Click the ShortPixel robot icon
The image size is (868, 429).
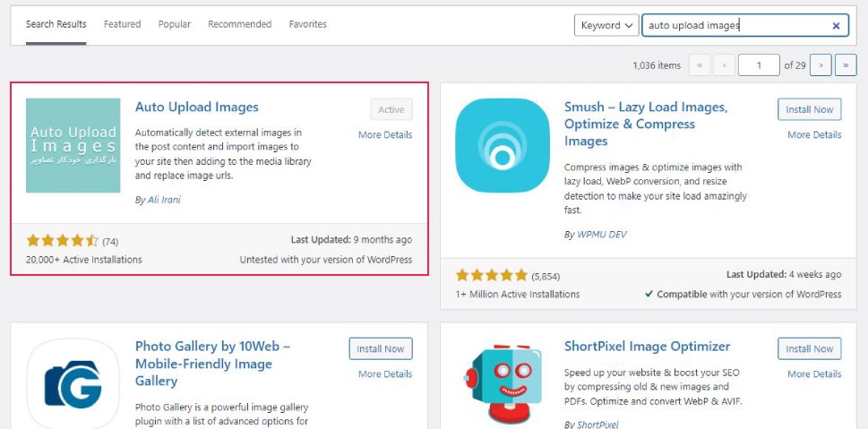click(x=503, y=383)
